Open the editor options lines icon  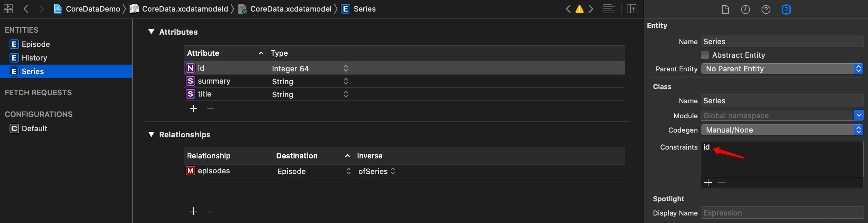608,9
